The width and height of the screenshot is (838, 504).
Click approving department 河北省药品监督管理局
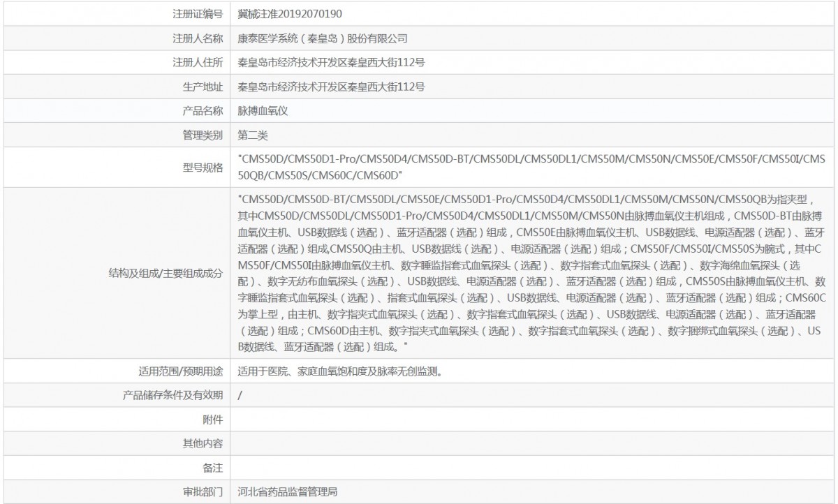pyautogui.click(x=288, y=492)
